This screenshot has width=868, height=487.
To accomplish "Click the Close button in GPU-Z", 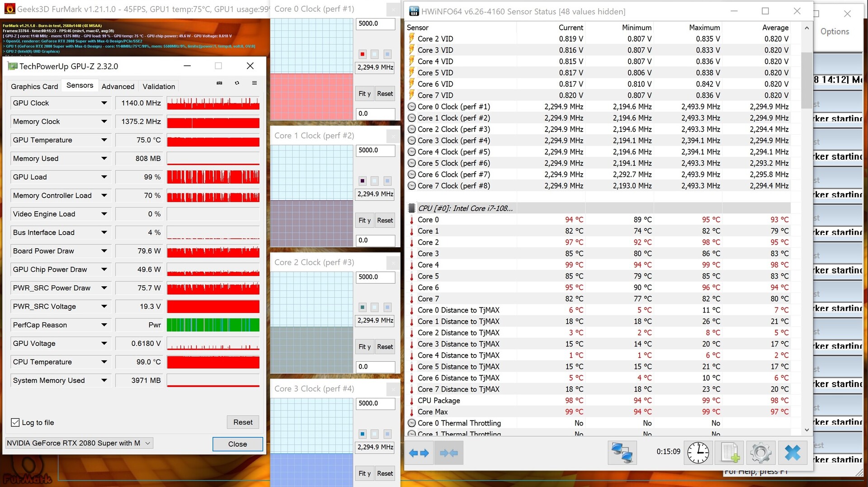I will [x=238, y=444].
